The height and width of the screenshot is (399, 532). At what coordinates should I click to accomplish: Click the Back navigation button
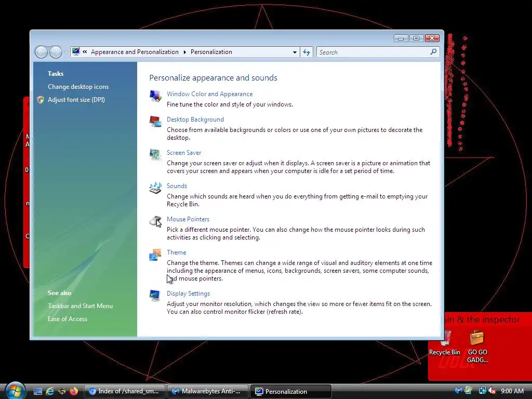coord(42,52)
